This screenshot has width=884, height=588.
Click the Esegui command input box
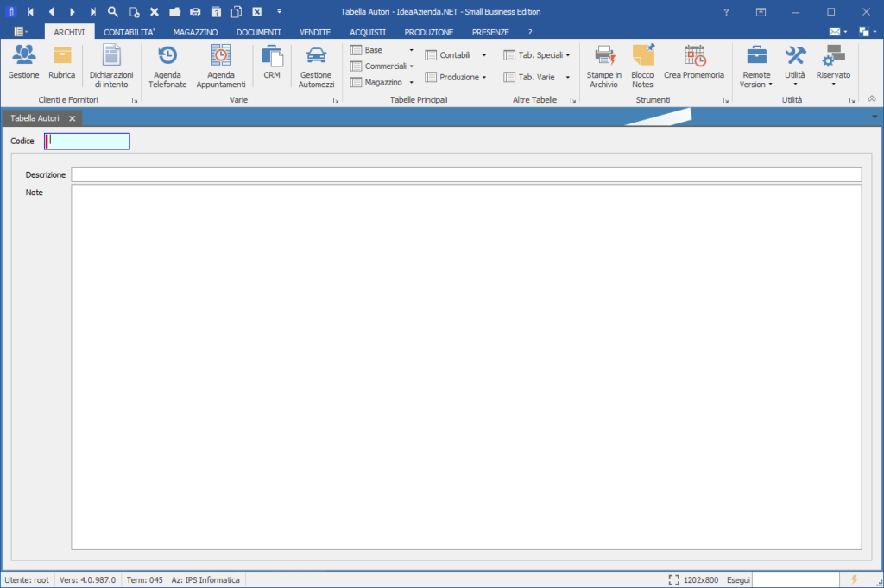(x=796, y=579)
